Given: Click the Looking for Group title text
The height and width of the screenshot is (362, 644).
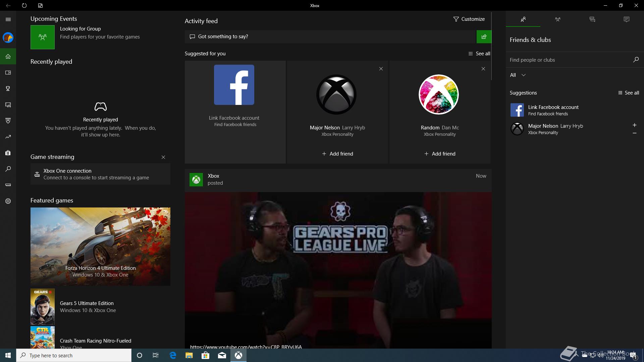Looking at the screenshot, I should (80, 29).
